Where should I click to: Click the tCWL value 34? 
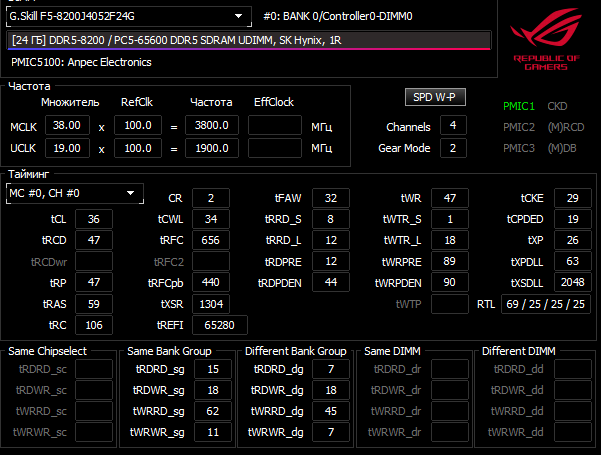[211, 219]
